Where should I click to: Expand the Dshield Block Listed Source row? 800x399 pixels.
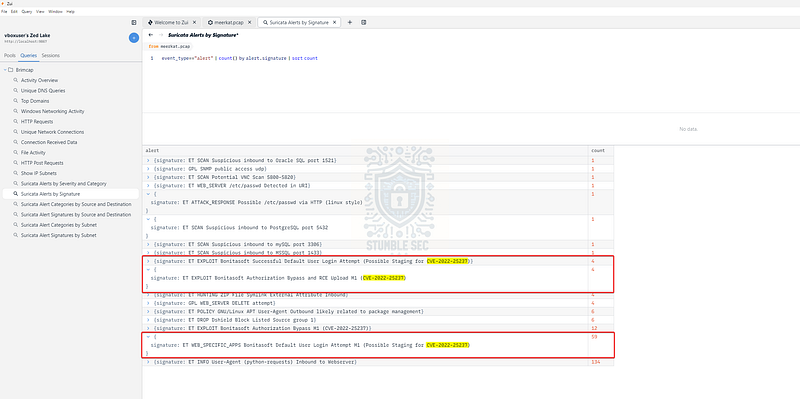click(148, 320)
